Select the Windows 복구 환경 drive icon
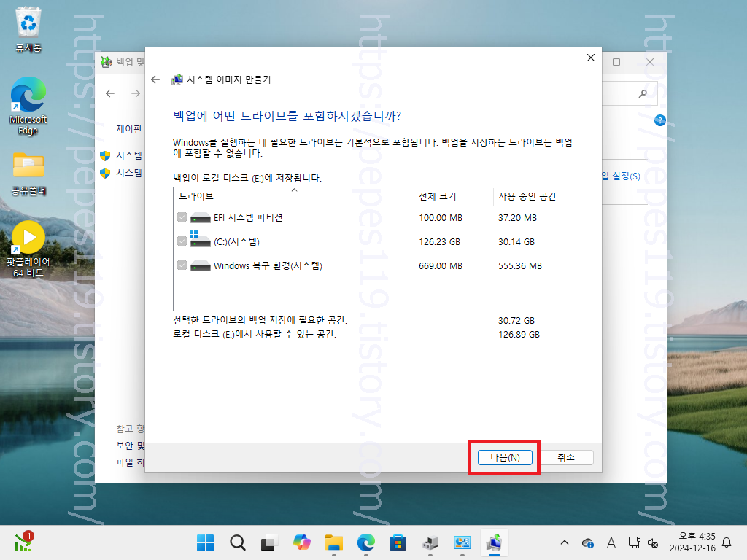The width and height of the screenshot is (747, 560). click(x=200, y=265)
